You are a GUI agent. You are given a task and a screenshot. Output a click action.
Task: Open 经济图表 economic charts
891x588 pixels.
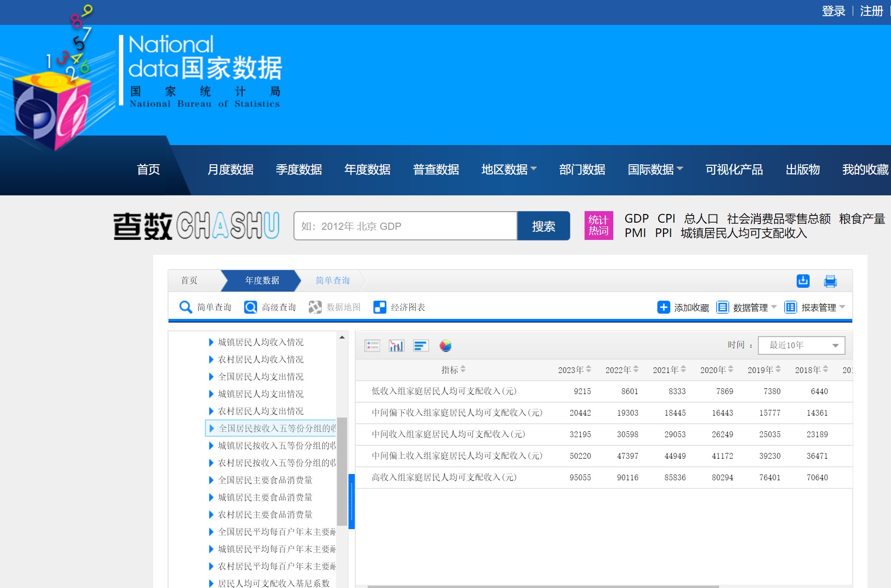coord(399,307)
